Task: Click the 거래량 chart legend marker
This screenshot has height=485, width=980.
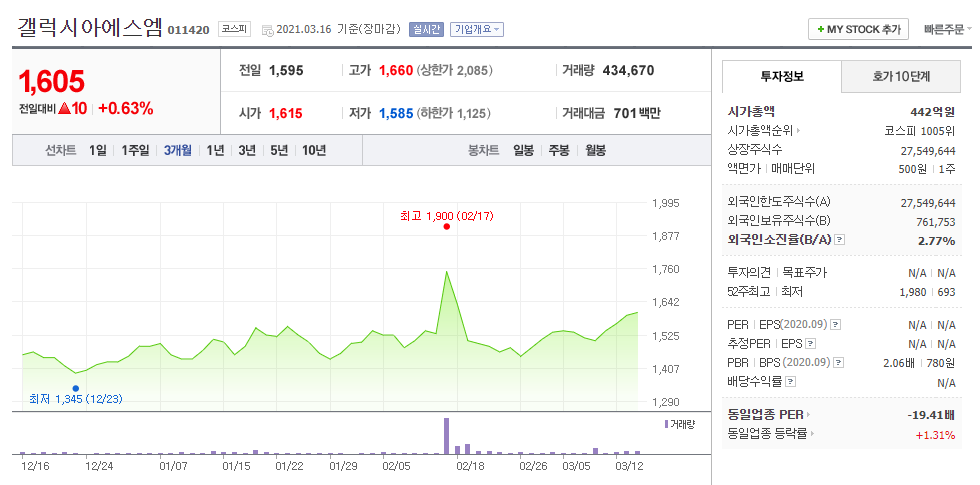Action: coord(667,424)
